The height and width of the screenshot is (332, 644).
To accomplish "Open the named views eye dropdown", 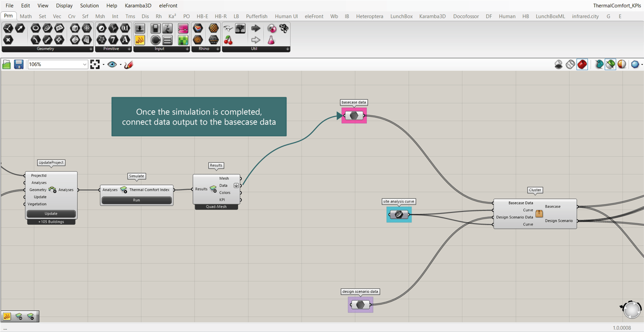I will (121, 65).
